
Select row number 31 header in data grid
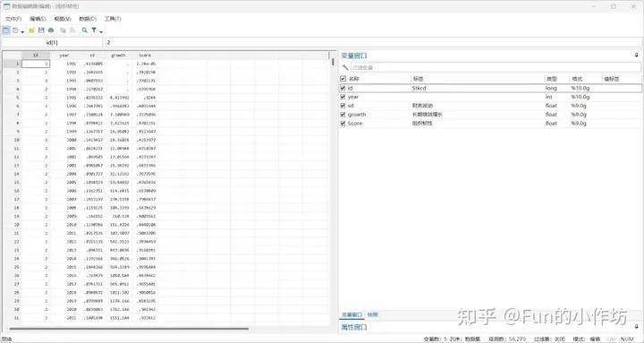pyautogui.click(x=12, y=318)
